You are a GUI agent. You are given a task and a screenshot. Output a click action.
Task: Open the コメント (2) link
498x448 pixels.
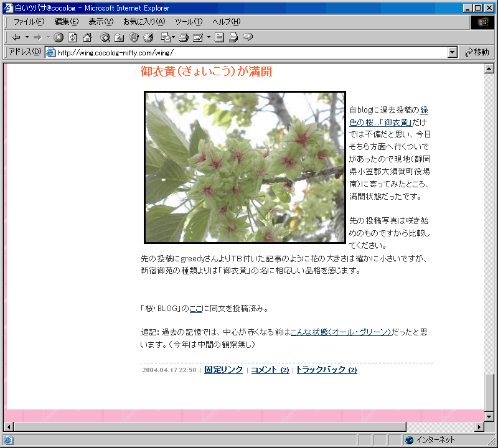pos(270,370)
